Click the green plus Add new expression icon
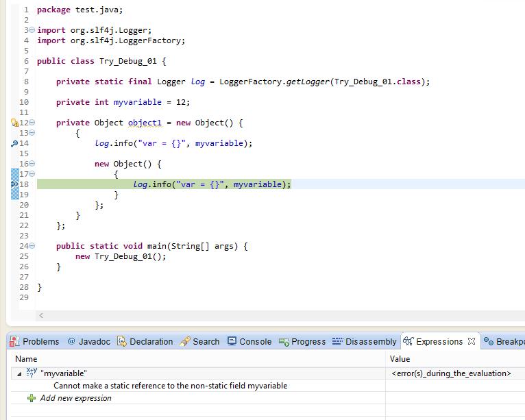Screen dimensions: 525x420 tap(32, 398)
